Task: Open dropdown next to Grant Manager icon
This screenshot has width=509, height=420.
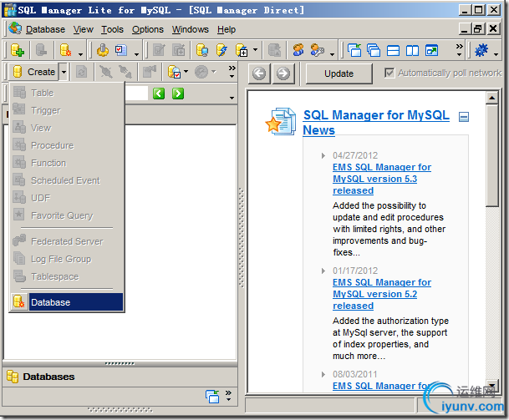Action: (x=332, y=54)
